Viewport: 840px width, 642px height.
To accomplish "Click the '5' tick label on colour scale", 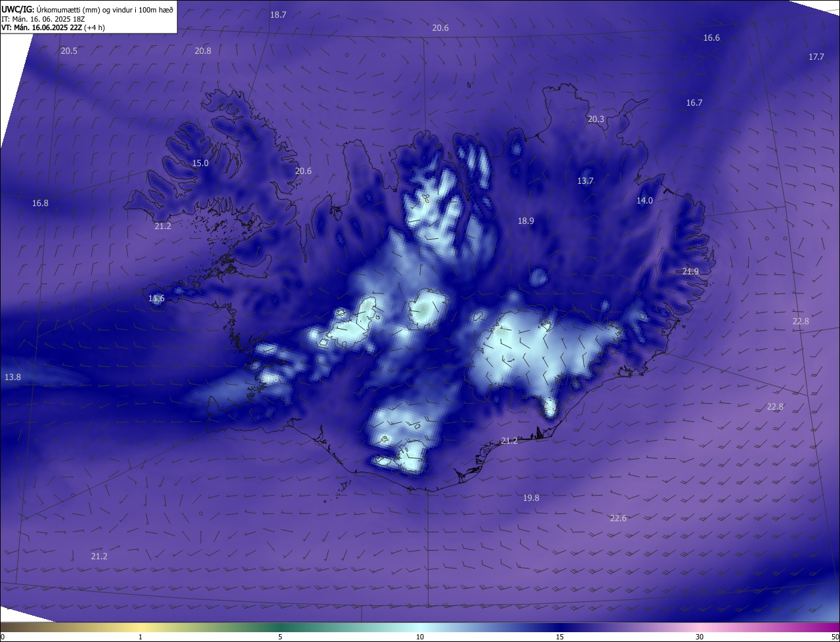I will (280, 637).
